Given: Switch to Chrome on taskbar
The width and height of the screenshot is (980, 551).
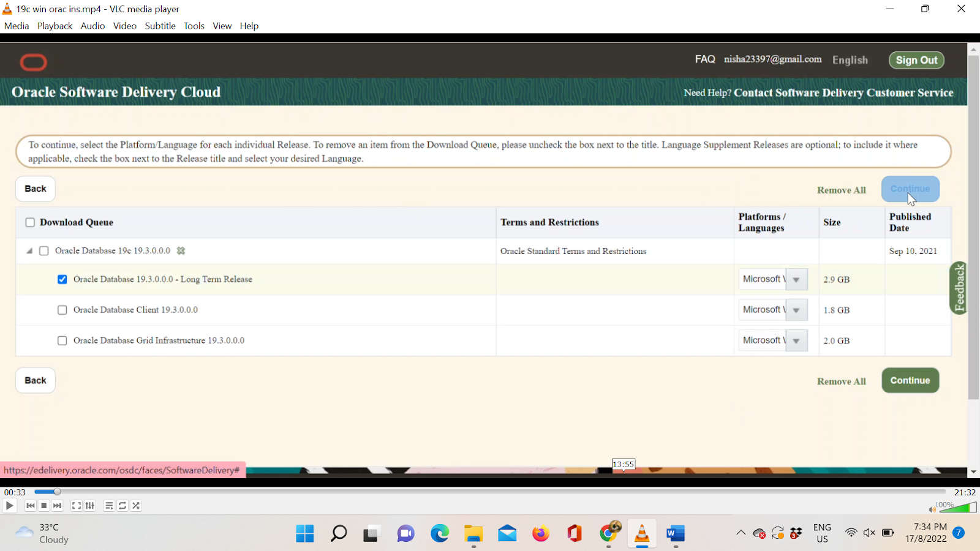Looking at the screenshot, I should pos(609,533).
